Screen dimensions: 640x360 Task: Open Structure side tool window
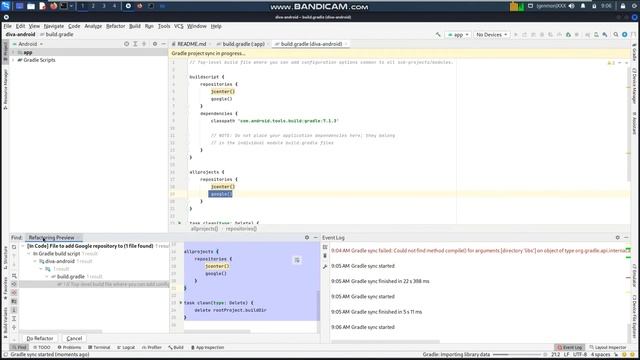(x=5, y=258)
